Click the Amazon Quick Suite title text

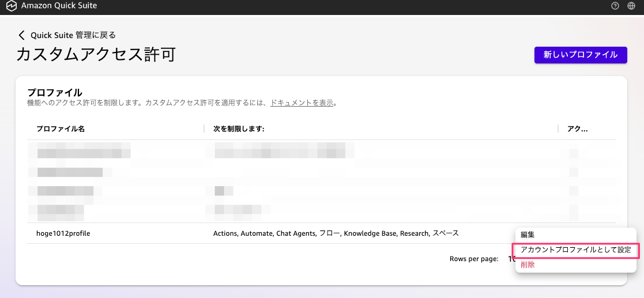[59, 6]
